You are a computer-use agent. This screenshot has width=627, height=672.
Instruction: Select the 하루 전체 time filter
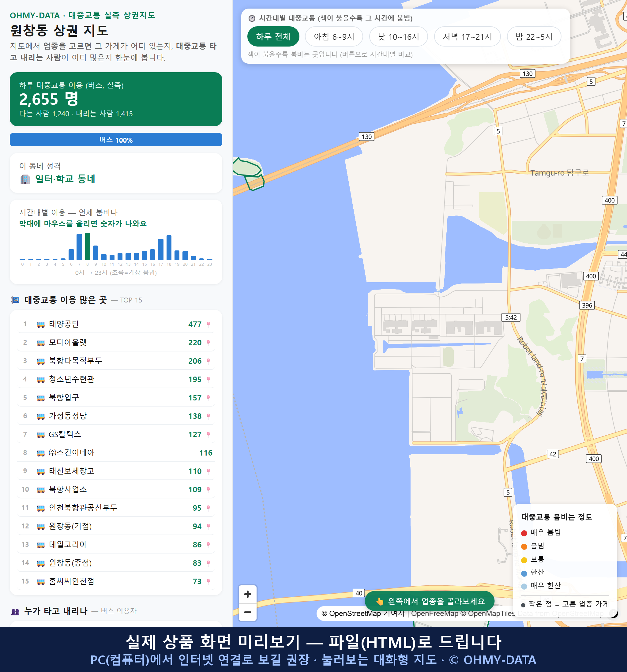(x=273, y=36)
